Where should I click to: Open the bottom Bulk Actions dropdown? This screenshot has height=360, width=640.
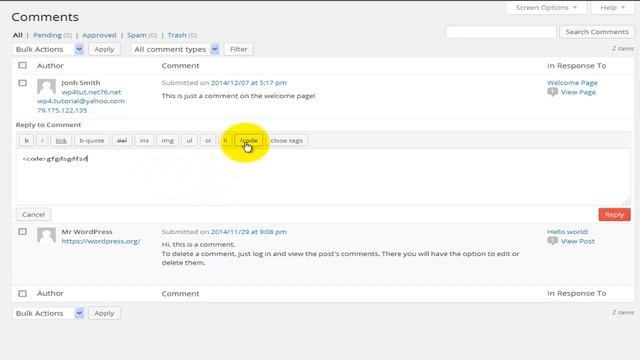point(48,313)
